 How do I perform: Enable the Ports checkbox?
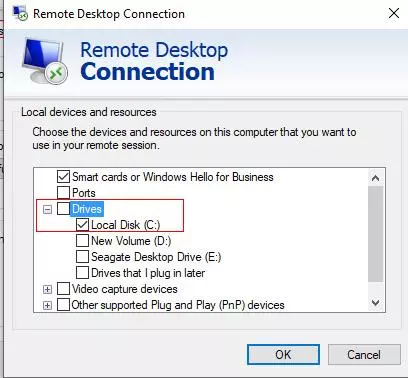coord(63,193)
